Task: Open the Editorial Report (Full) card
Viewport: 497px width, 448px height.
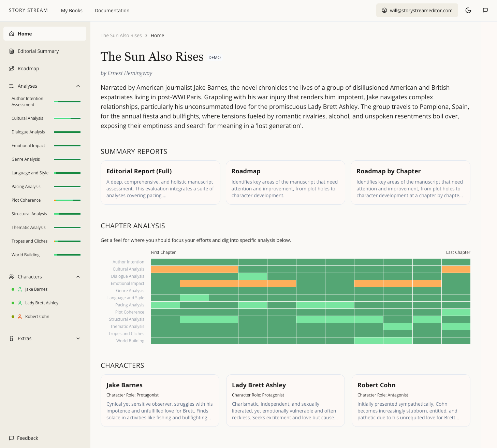Action: [160, 183]
